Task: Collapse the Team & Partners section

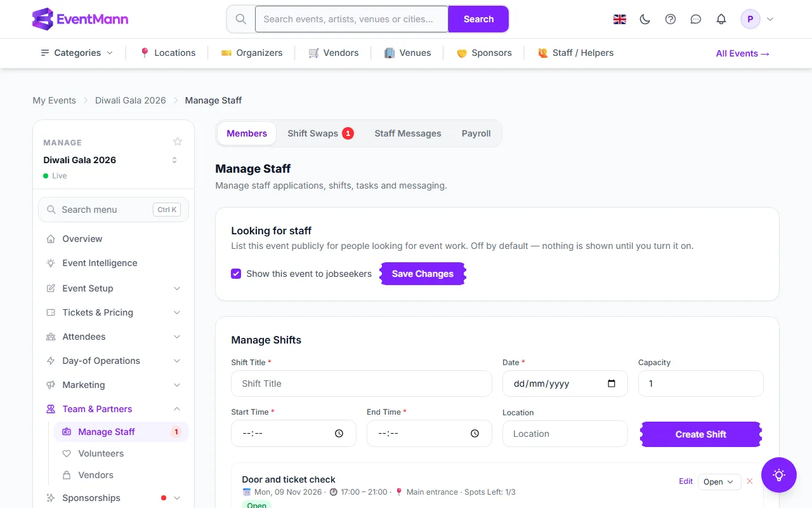Action: point(114,409)
